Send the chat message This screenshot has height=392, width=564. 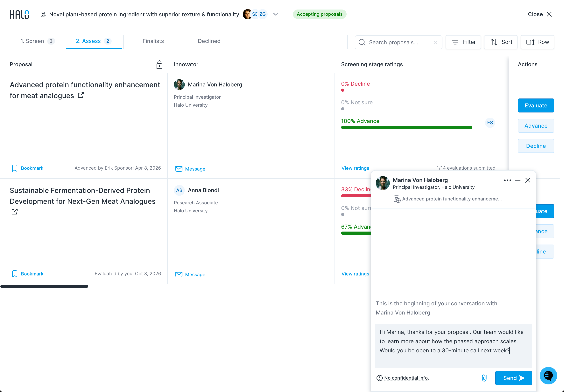513,378
